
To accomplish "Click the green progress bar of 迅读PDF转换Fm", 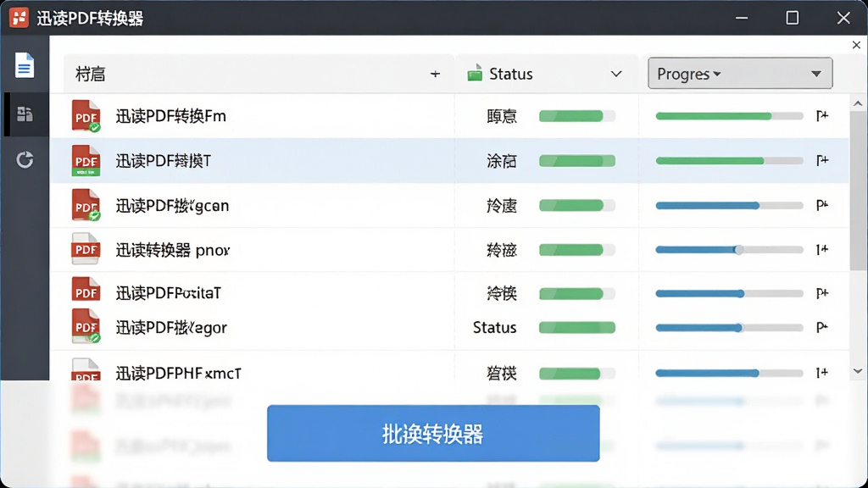I will (x=729, y=115).
